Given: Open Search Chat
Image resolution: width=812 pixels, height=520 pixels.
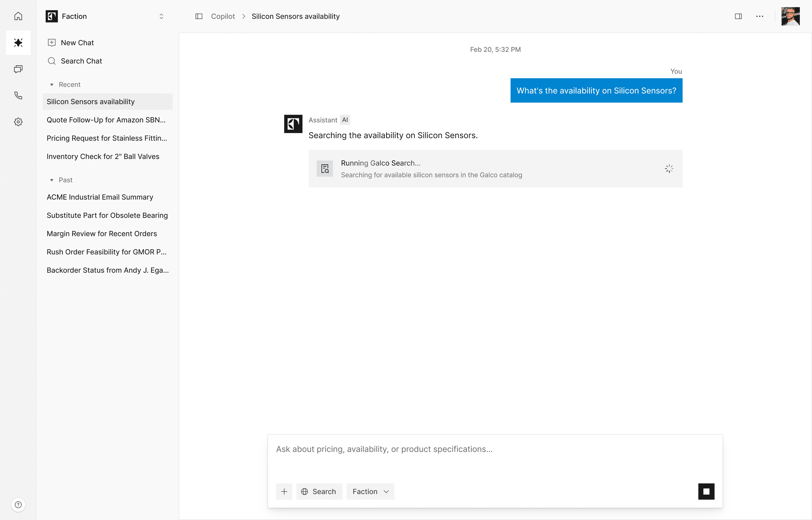Looking at the screenshot, I should pyautogui.click(x=75, y=61).
